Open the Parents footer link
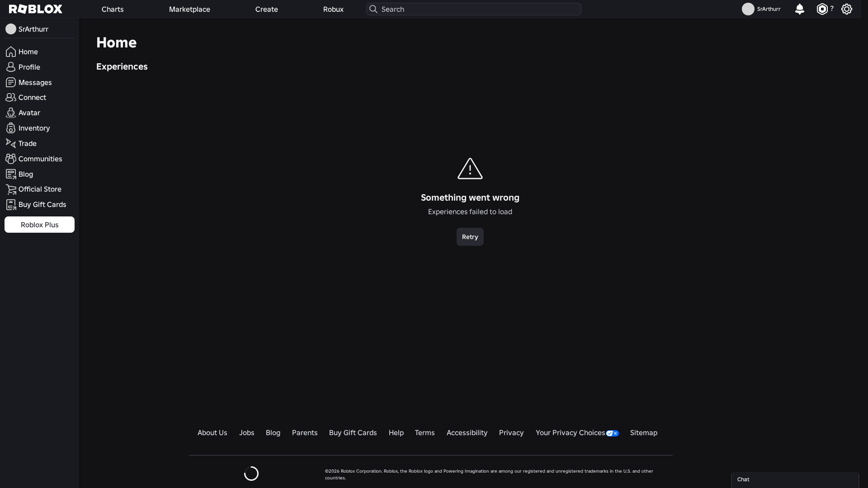Screen dimensions: 868x488 (305, 433)
